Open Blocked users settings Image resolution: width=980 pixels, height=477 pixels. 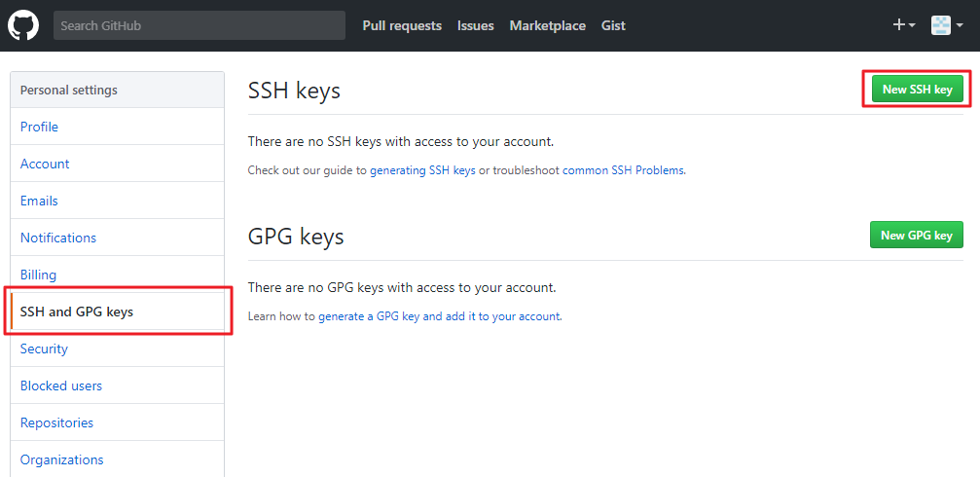pyautogui.click(x=118, y=385)
